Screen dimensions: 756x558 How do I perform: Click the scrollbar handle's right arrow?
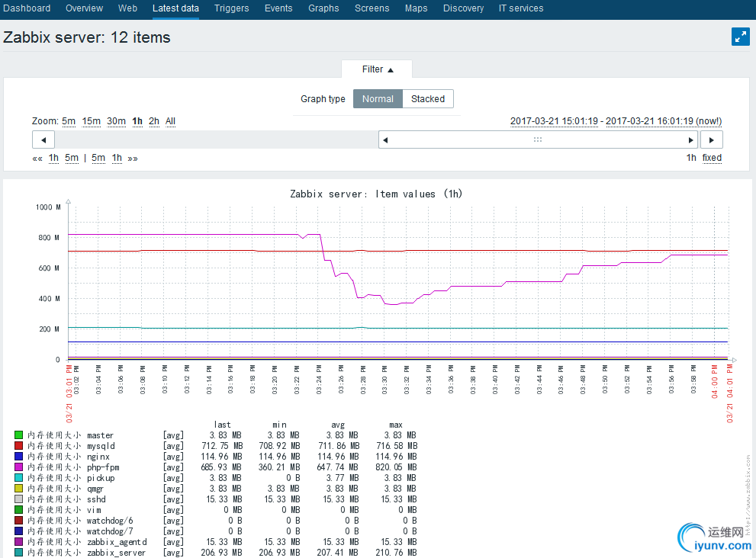690,140
